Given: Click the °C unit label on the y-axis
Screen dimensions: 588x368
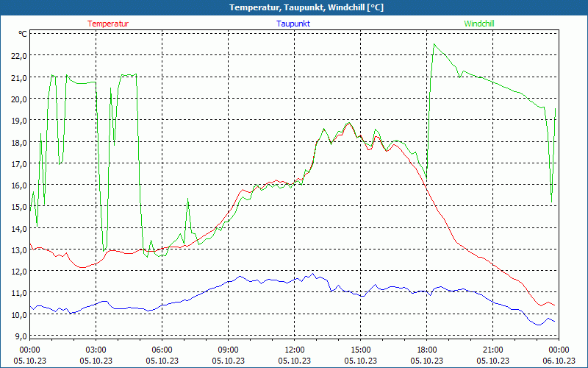Looking at the screenshot, I should (x=23, y=34).
